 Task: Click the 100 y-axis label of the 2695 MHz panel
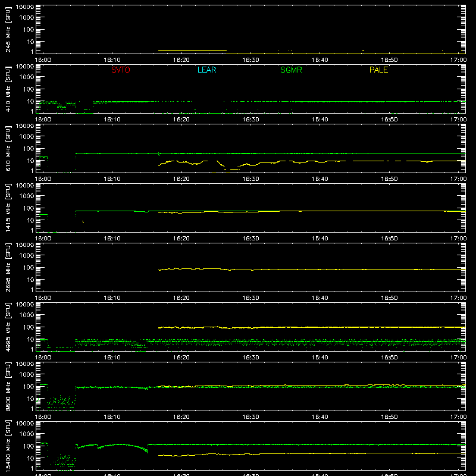[29, 268]
